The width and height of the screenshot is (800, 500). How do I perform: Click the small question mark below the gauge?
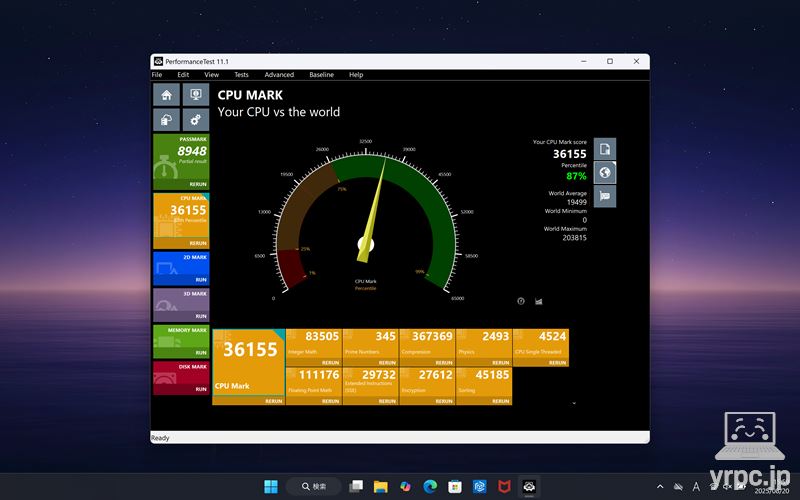pyautogui.click(x=521, y=301)
